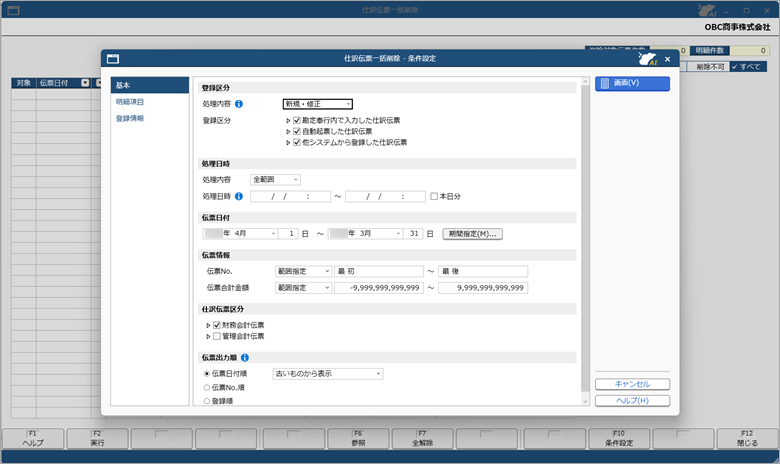780x464 pixels.
Task: Open end month dropdown showing 3月
Action: coord(365,233)
